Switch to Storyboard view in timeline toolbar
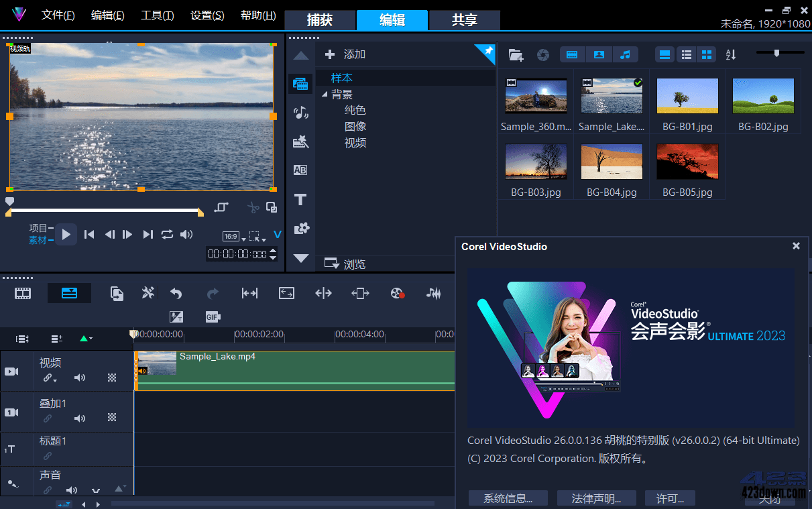The width and height of the screenshot is (812, 509). pos(22,293)
